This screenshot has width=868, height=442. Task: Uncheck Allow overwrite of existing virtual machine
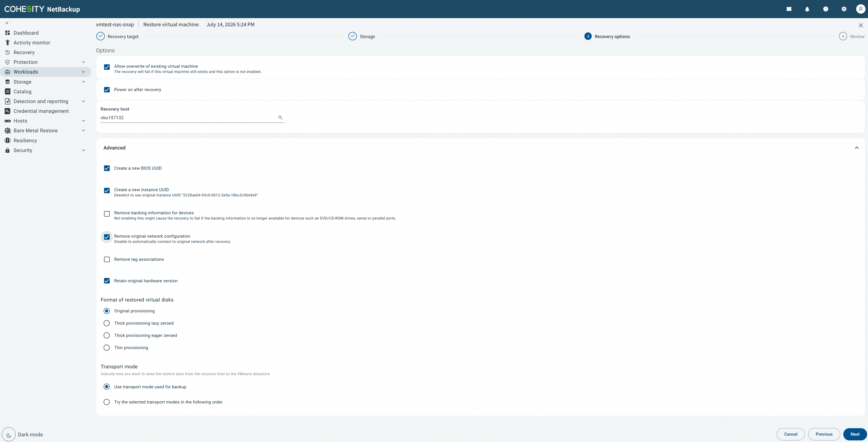(107, 67)
